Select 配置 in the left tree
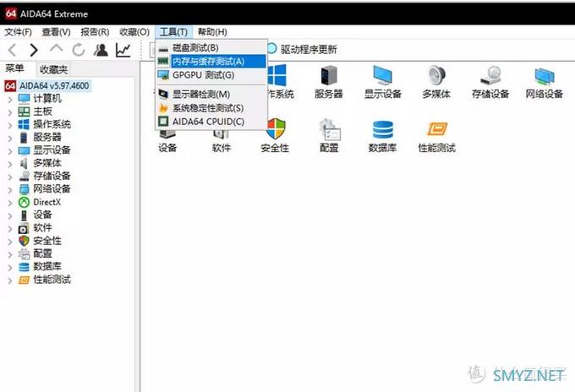 (42, 253)
